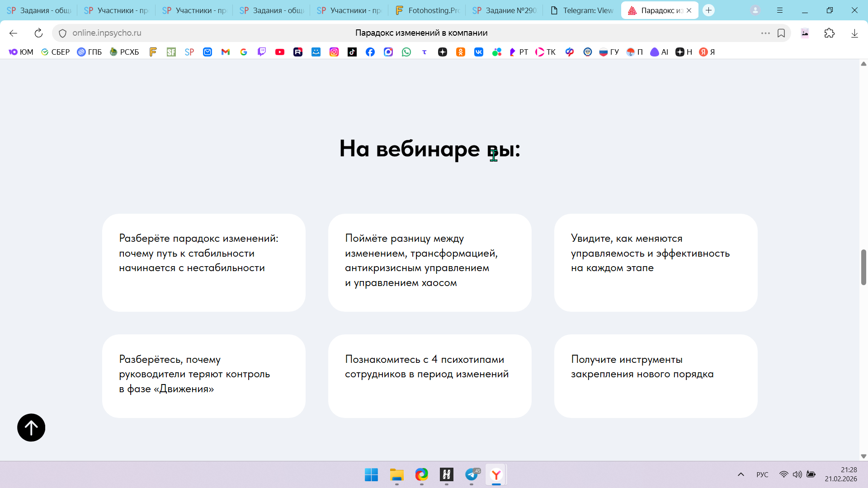This screenshot has height=488, width=868.
Task: Show hidden system tray icons chevron
Action: [741, 474]
